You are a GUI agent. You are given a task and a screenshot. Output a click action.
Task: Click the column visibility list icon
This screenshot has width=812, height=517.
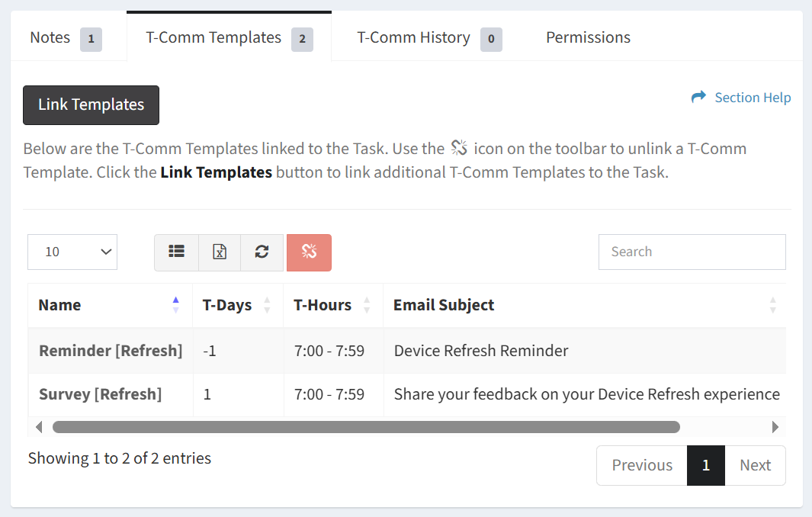(x=176, y=252)
